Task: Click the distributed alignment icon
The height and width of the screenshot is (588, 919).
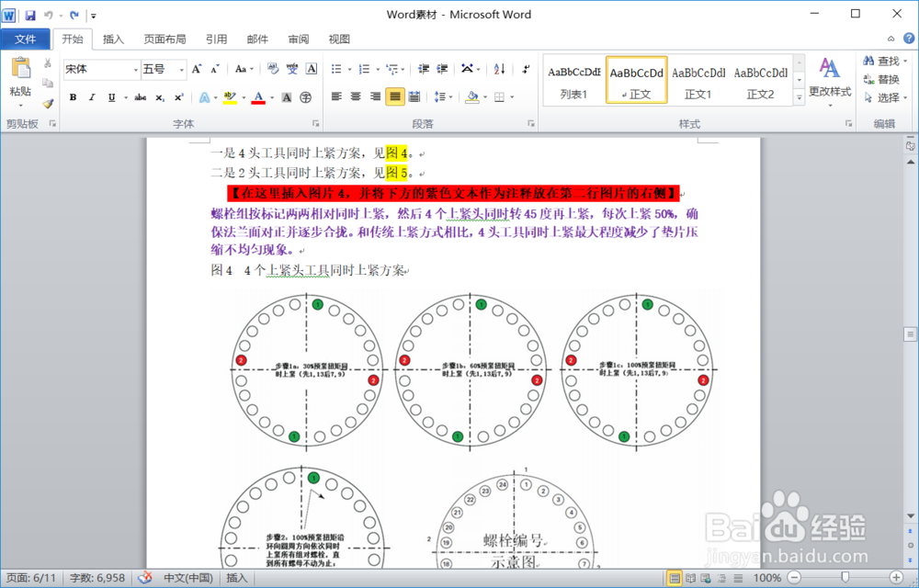Action: 414,96
